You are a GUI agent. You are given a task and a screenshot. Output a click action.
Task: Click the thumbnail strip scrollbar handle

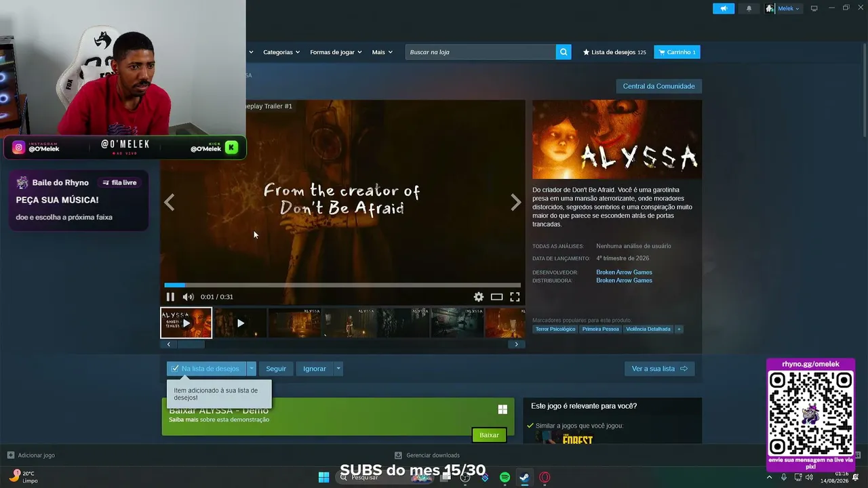[191, 344]
